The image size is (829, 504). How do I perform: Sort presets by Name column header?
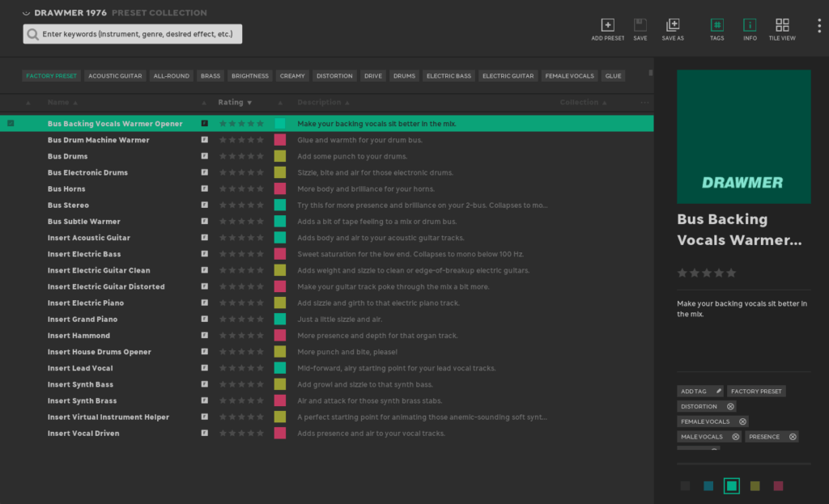[62, 103]
